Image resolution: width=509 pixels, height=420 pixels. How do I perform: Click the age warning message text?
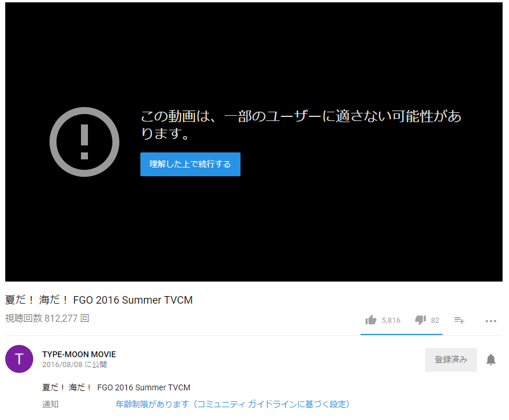301,125
